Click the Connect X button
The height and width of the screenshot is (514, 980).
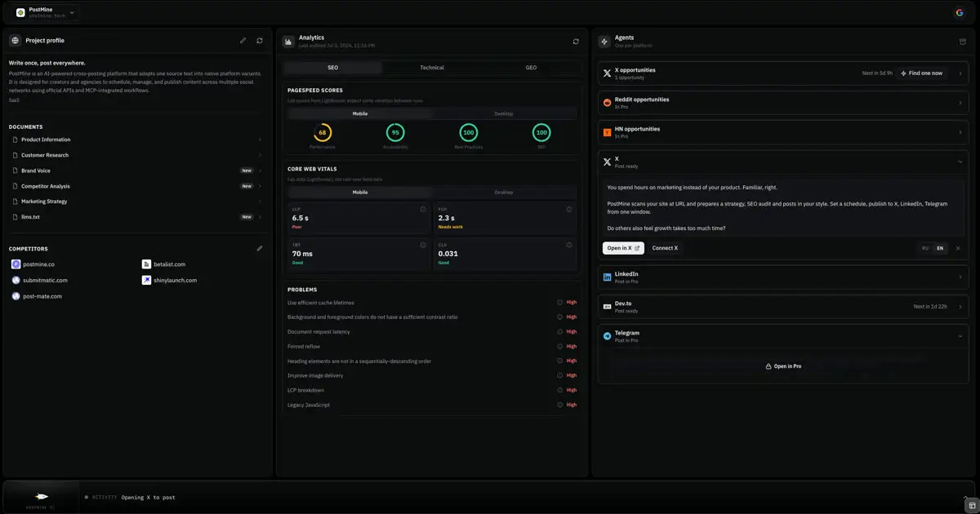pos(665,248)
